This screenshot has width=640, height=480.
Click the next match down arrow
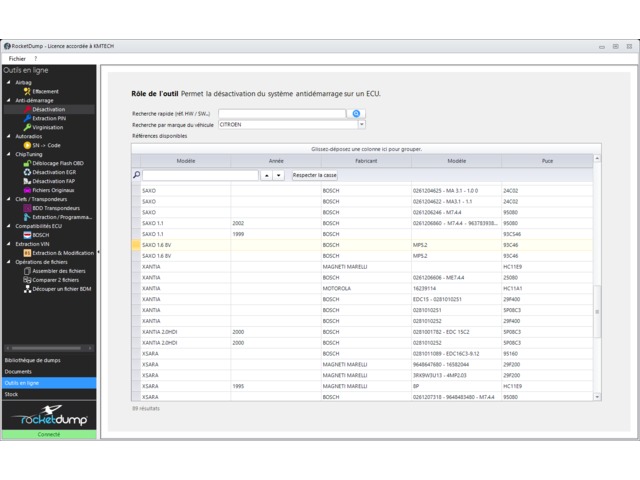(278, 176)
